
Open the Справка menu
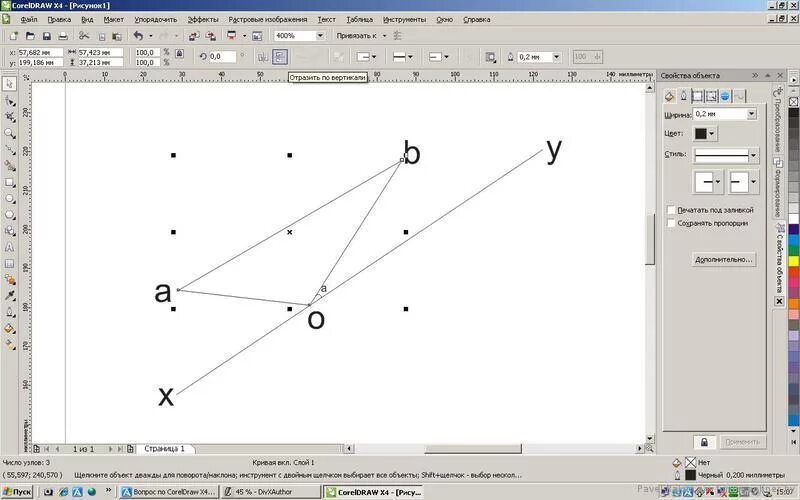click(477, 19)
